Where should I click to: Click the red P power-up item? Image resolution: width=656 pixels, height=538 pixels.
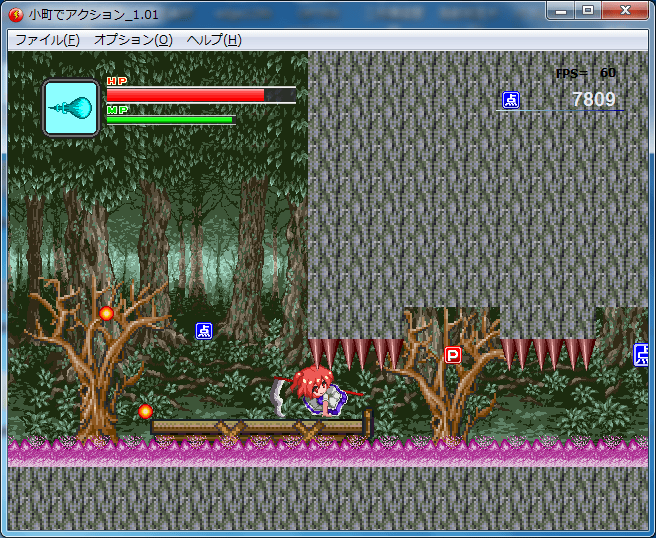coord(453,355)
